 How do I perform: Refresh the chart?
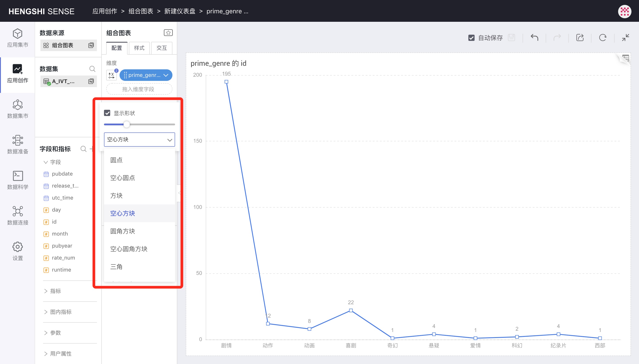tap(603, 38)
